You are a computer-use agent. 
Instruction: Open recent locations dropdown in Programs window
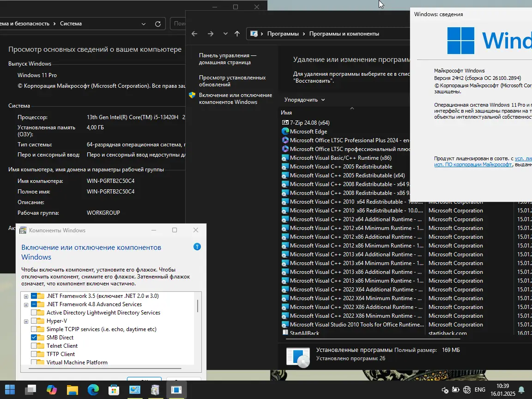pyautogui.click(x=225, y=34)
